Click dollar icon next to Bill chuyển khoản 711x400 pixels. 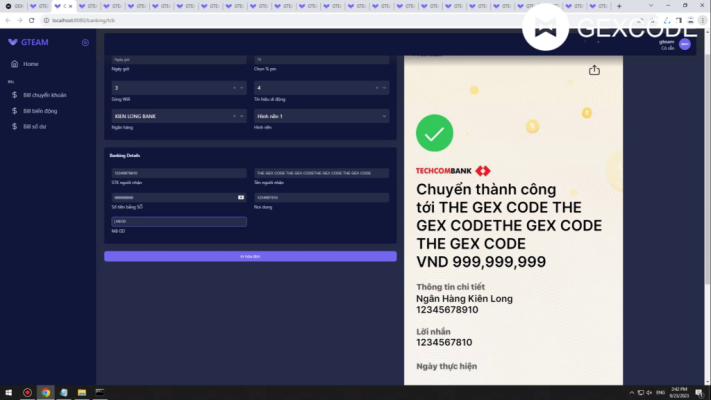[x=15, y=95]
